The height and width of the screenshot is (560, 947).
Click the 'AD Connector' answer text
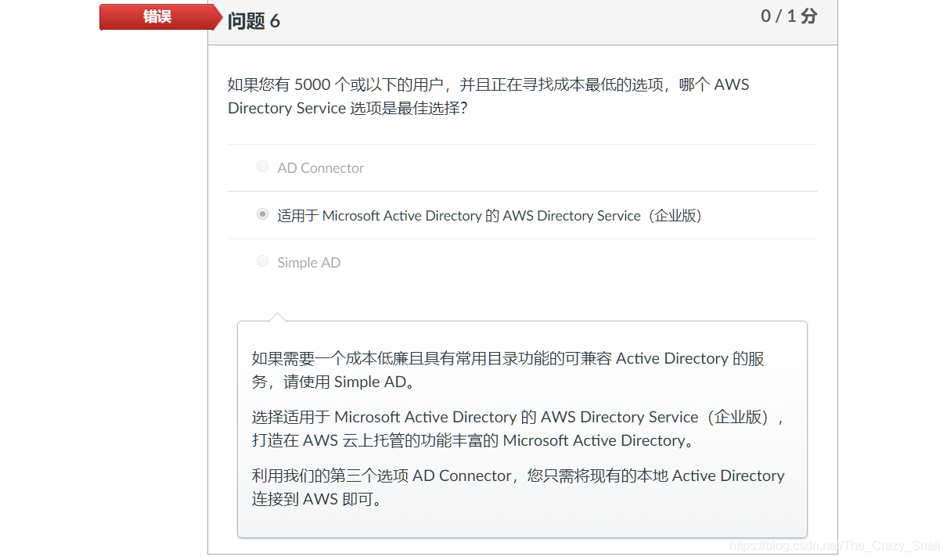pos(321,168)
